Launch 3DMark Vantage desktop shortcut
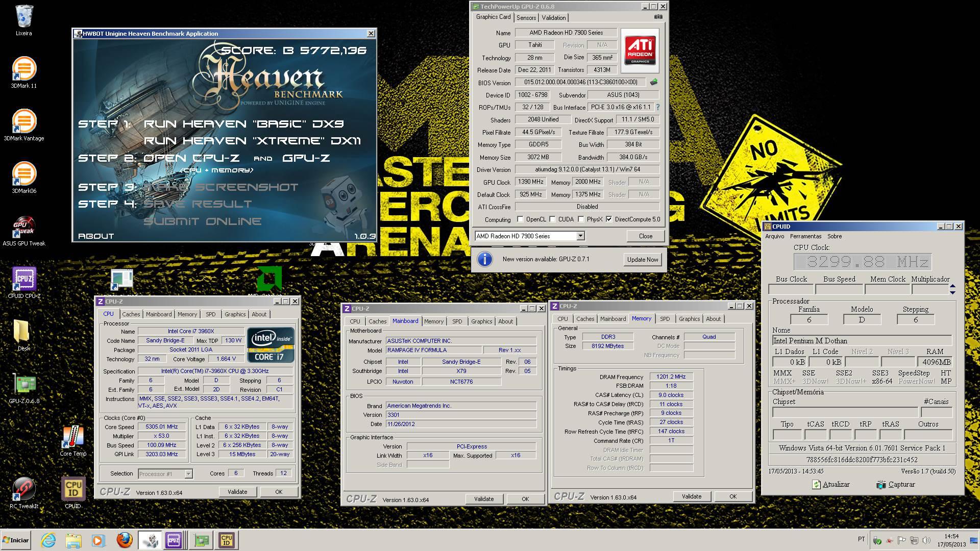 tap(24, 125)
